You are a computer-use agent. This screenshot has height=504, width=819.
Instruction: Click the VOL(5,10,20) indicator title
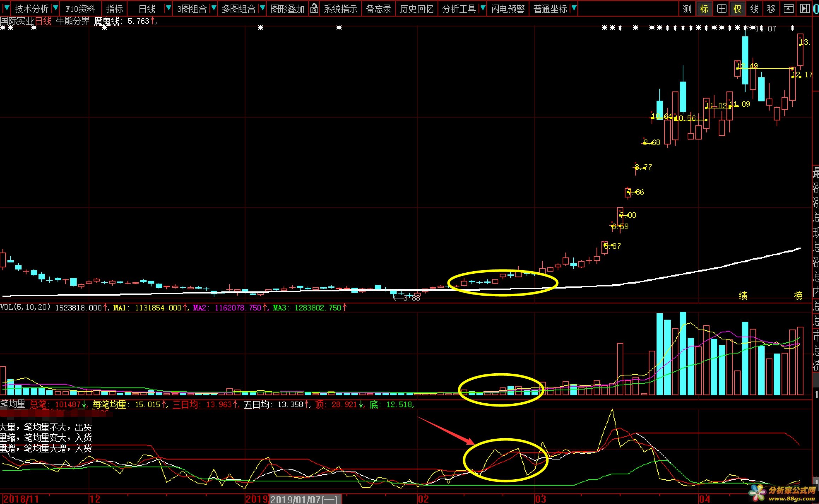[x=25, y=307]
